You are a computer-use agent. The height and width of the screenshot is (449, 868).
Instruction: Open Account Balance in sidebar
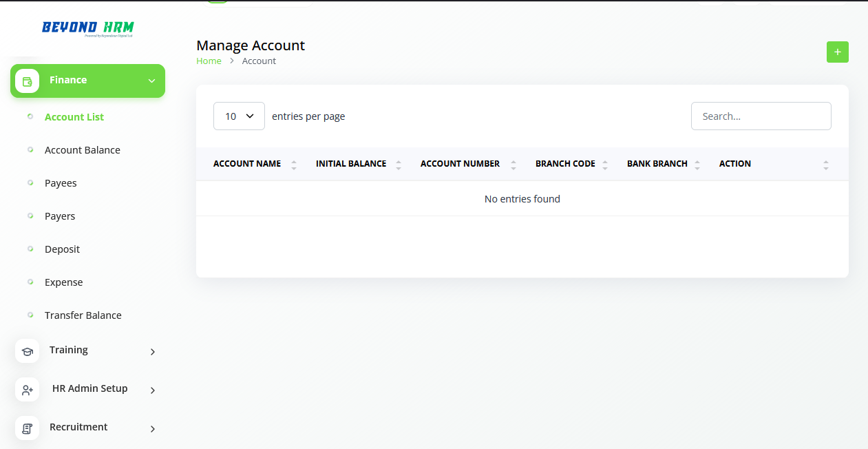[x=82, y=150]
